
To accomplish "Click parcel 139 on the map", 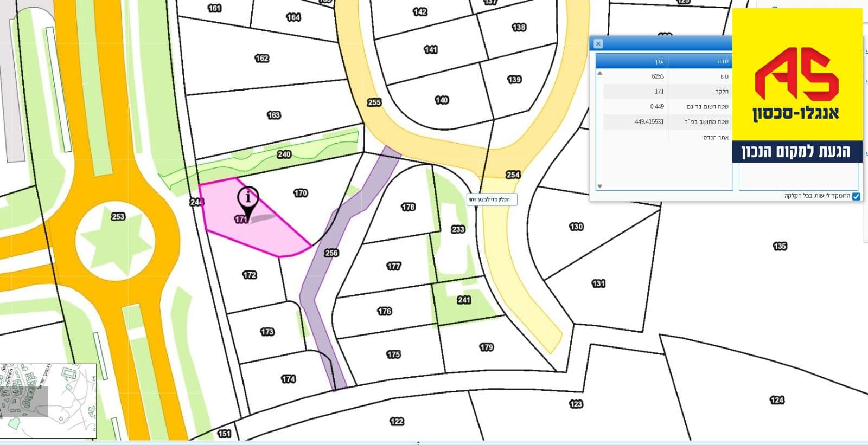I will point(514,80).
